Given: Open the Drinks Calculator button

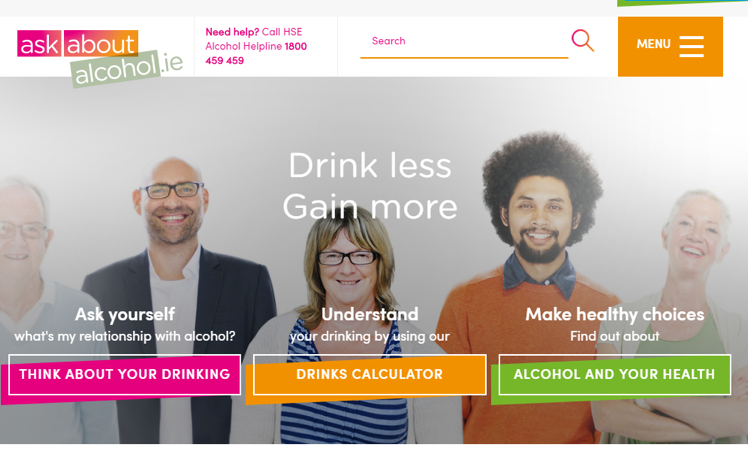Looking at the screenshot, I should coord(370,374).
